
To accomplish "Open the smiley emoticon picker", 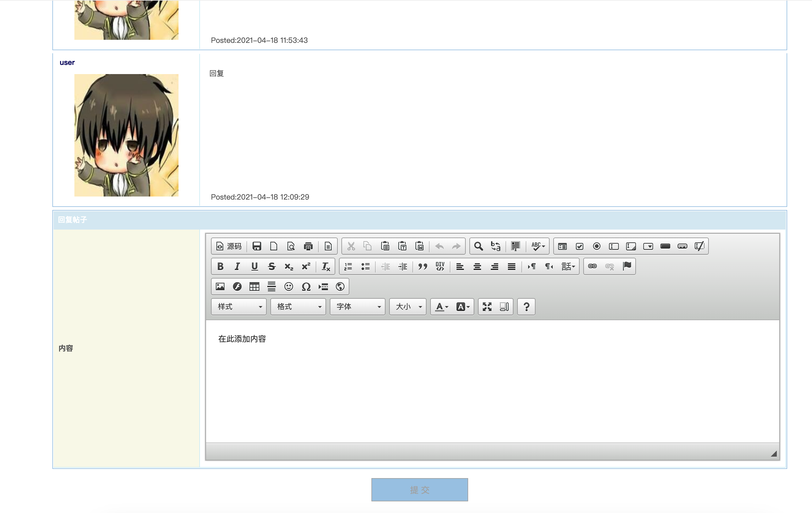I will (289, 286).
